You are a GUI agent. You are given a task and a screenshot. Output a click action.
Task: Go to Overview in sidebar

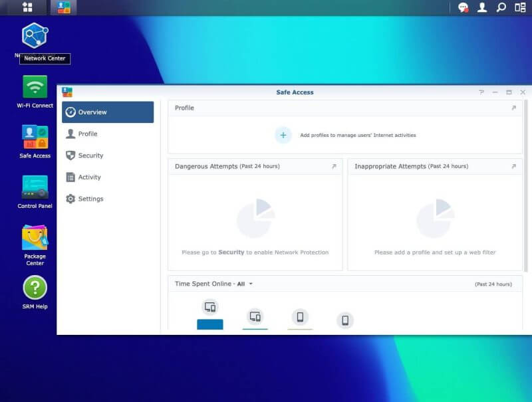point(108,112)
